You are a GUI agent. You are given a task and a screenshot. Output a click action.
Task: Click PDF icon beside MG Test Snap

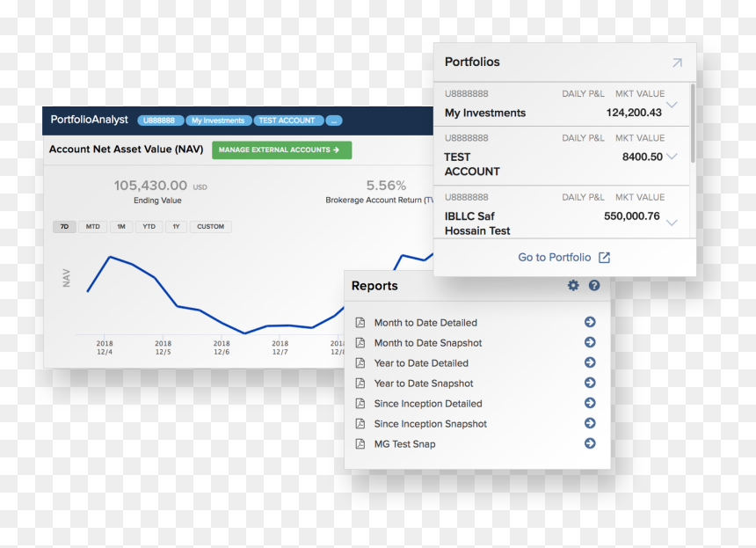360,444
